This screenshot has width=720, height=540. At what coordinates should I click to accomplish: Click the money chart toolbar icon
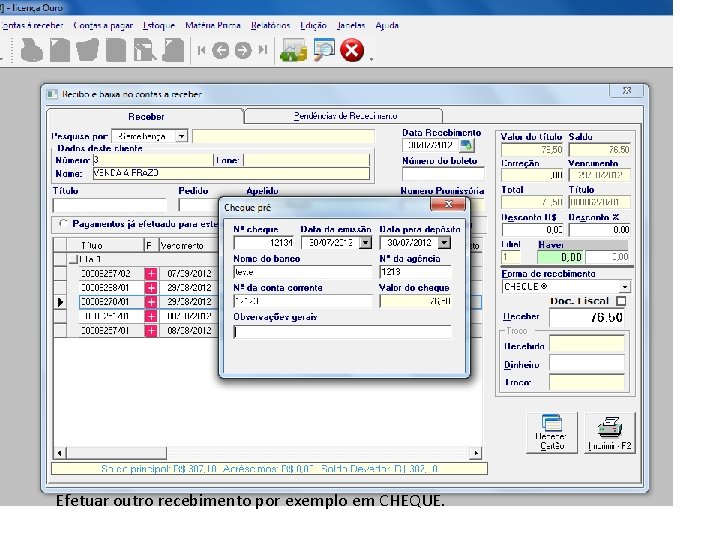[x=293, y=50]
